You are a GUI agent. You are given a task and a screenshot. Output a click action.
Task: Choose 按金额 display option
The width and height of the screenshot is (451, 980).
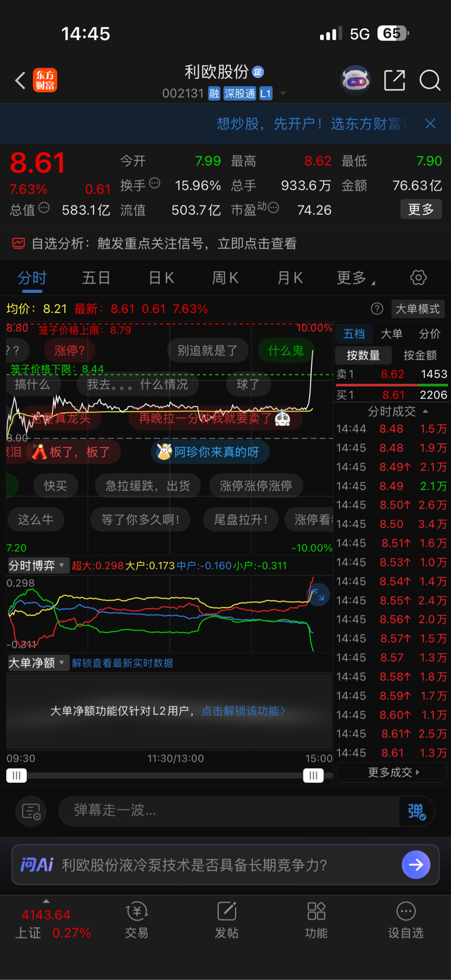click(x=420, y=355)
